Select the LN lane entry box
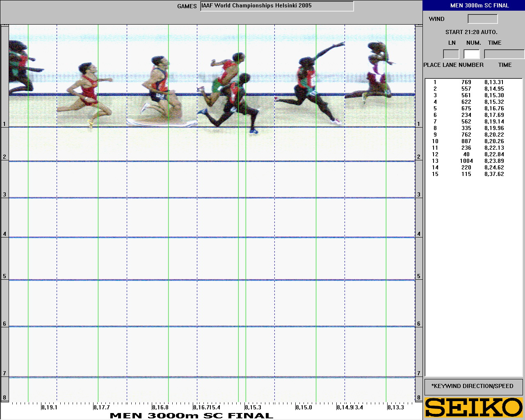 451,54
